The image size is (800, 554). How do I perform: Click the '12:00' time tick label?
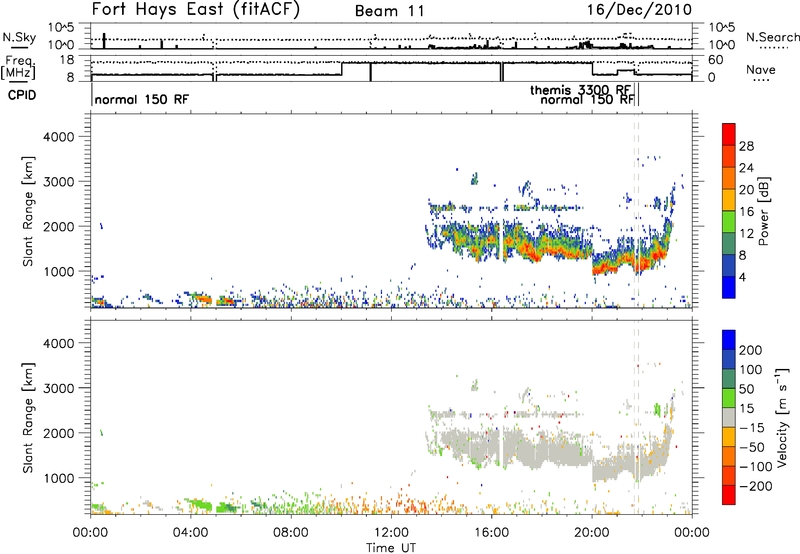(x=391, y=533)
